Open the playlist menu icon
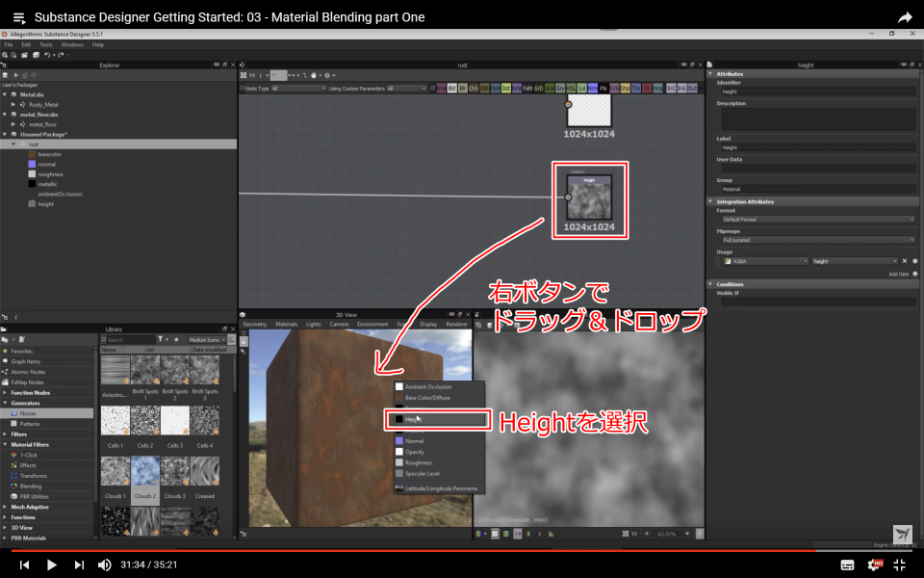This screenshot has height=578, width=924. [19, 17]
